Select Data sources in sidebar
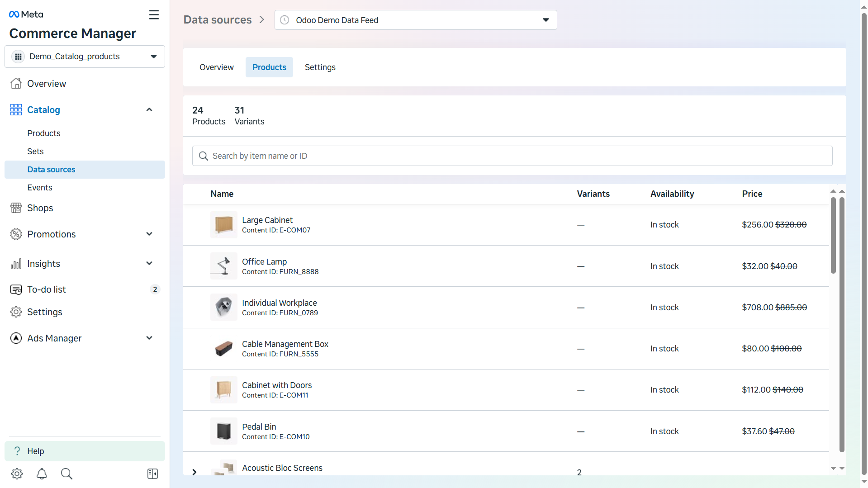Image resolution: width=868 pixels, height=488 pixels. tap(85, 169)
